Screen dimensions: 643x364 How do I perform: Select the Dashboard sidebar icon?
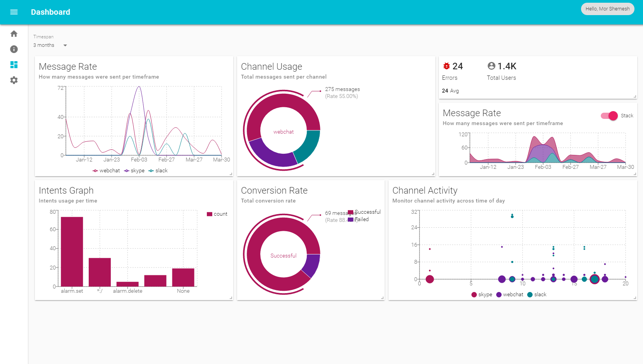[14, 65]
